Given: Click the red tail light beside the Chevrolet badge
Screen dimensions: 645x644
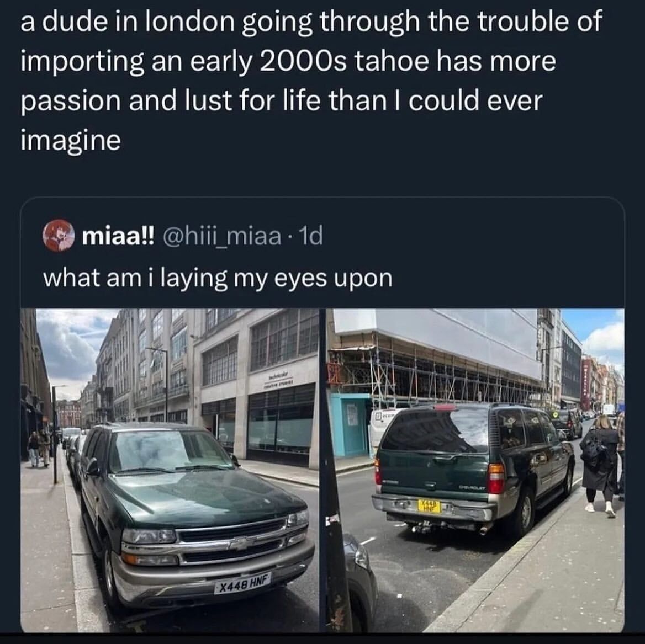Looking at the screenshot, I should [x=496, y=477].
